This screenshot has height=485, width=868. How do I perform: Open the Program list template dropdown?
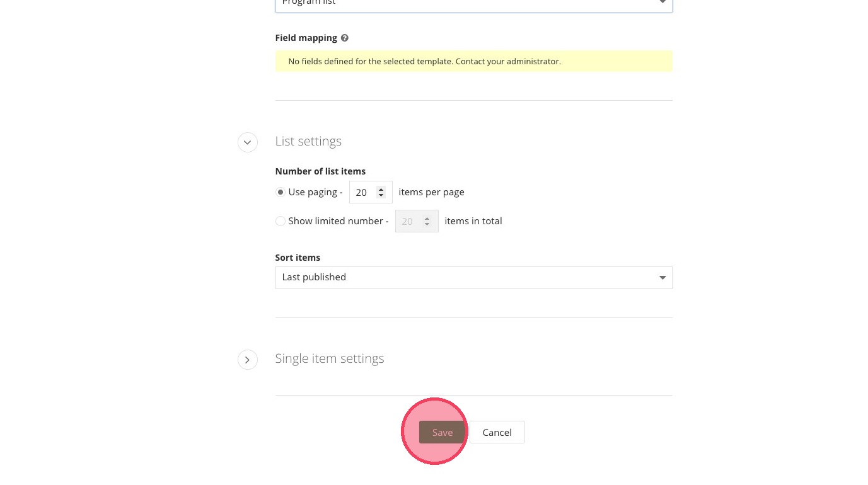(473, 4)
